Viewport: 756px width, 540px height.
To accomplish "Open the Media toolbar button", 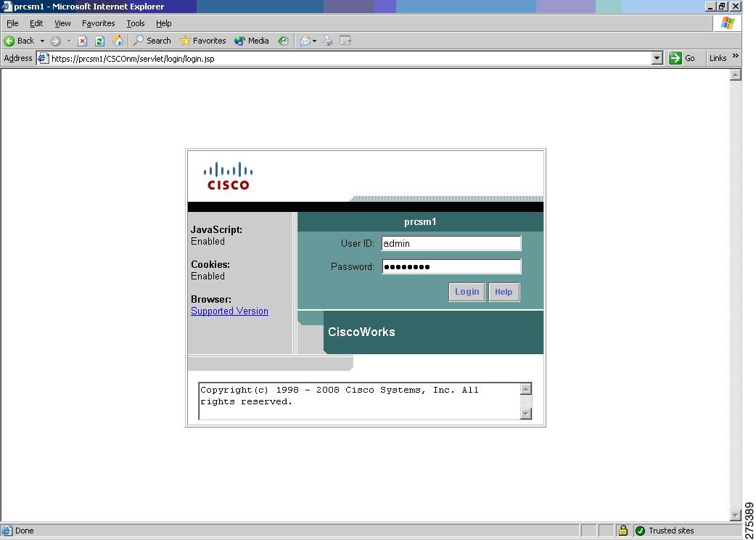I will tap(251, 41).
